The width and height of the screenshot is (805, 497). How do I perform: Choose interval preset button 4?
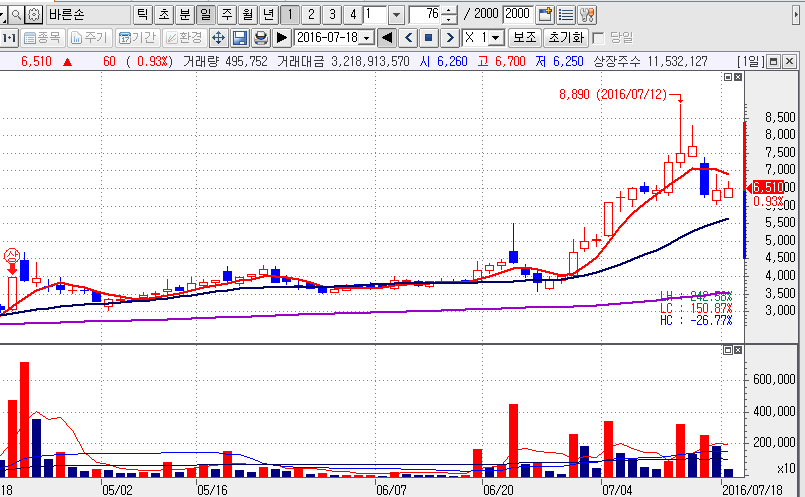click(353, 14)
